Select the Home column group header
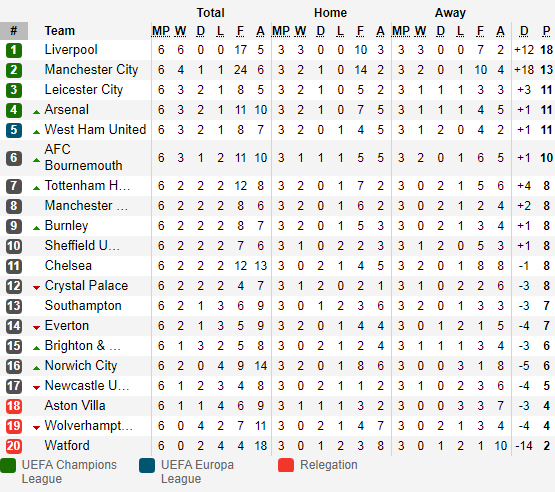The height and width of the screenshot is (492, 555). pyautogui.click(x=330, y=13)
